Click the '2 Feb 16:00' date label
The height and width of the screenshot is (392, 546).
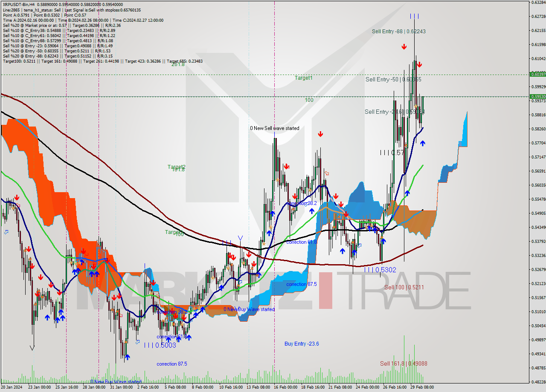point(148,387)
